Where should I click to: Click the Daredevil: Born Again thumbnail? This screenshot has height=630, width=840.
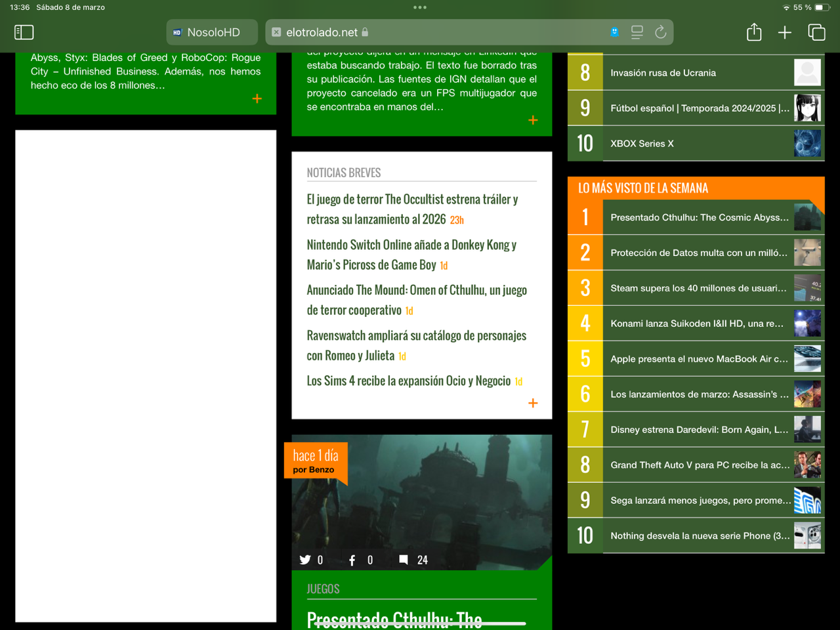click(x=807, y=429)
